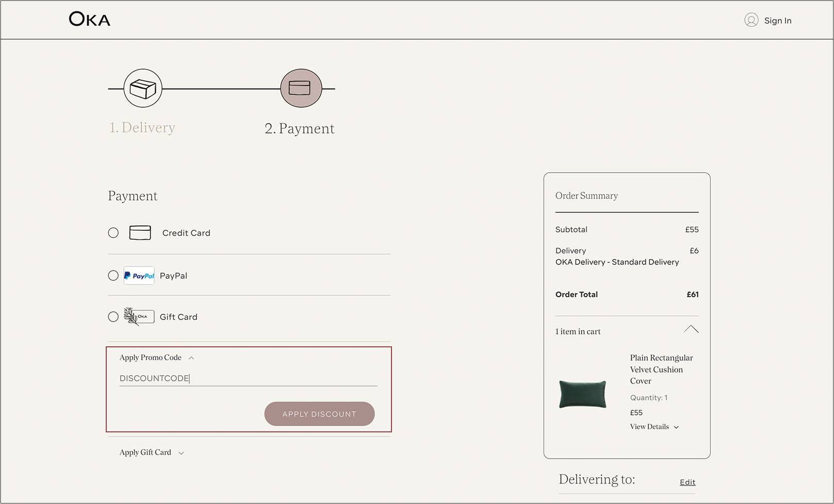
Task: Select the 2. Payment step label
Action: 299,128
